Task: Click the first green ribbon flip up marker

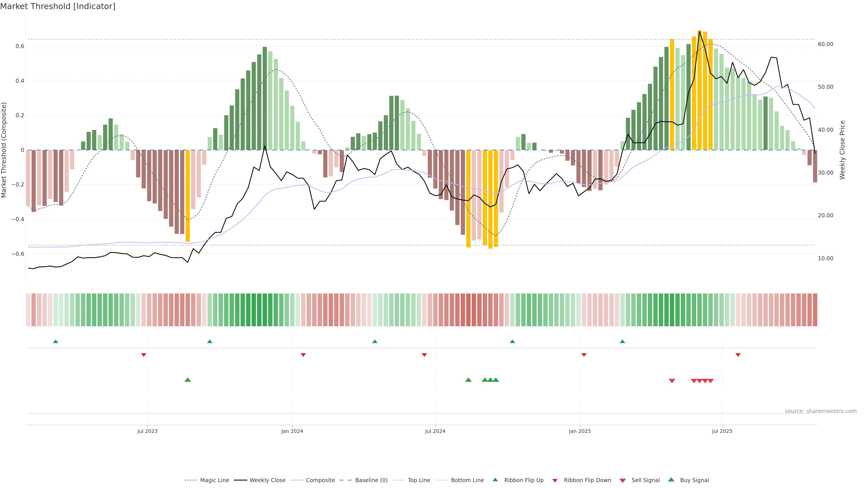Action: [x=56, y=342]
